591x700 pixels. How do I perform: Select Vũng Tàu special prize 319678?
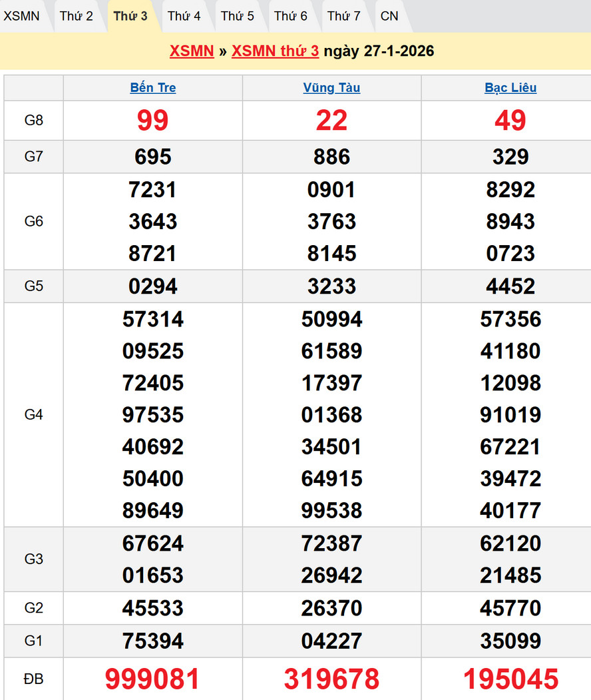tap(331, 679)
